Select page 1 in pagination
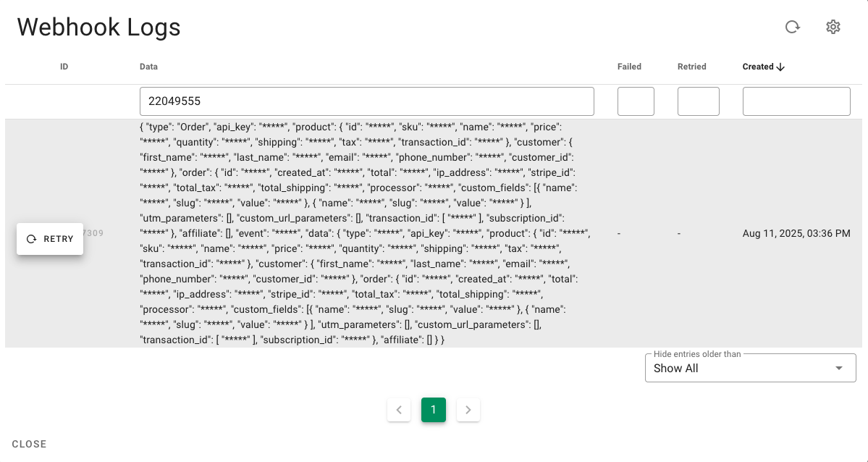The height and width of the screenshot is (462, 868). tap(434, 410)
